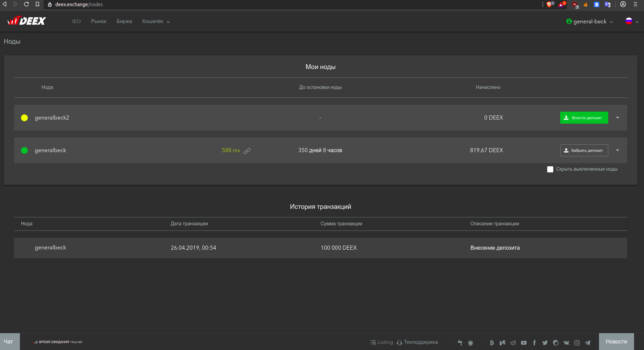
Task: Click the faucet icon in the footer
Action: (x=460, y=342)
